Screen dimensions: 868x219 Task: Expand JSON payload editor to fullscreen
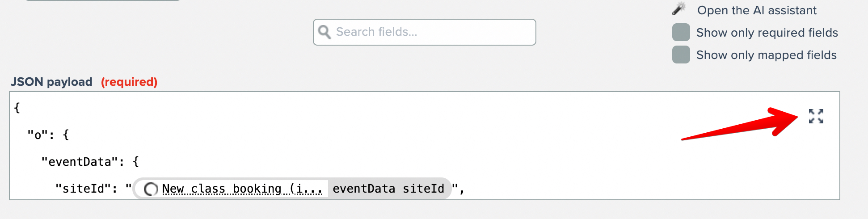(816, 116)
